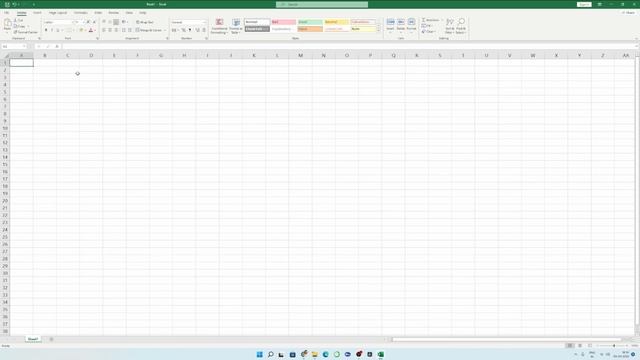This screenshot has height=360, width=640.
Task: Toggle Wrap Text
Action: click(x=145, y=22)
